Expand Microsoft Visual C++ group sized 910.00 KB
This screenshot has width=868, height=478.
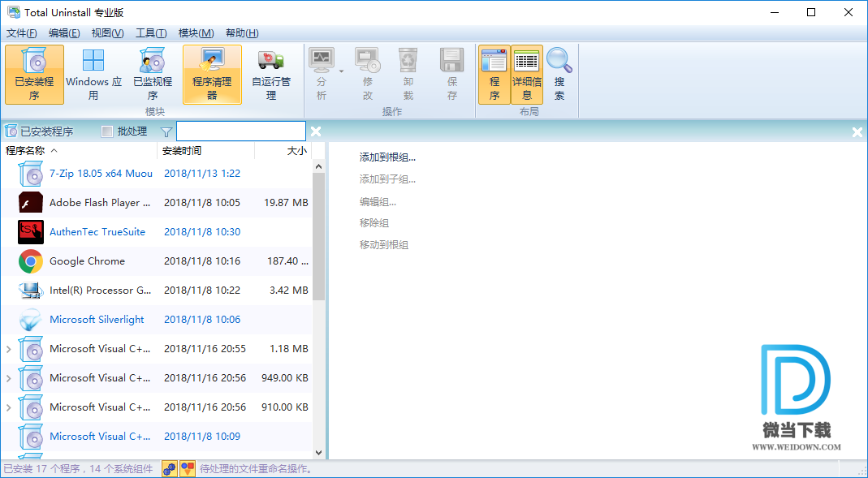(8, 407)
